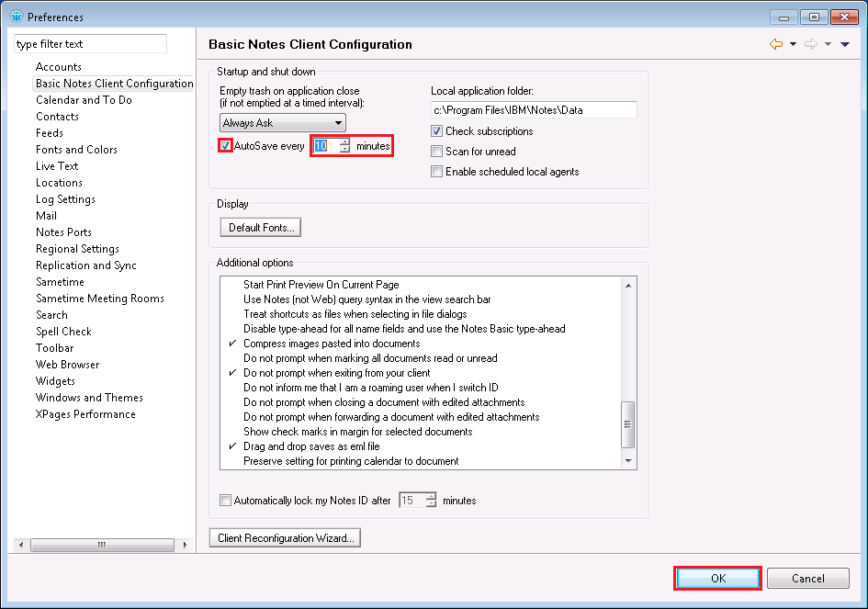
Task: Select Mail in the preferences list
Action: click(x=46, y=216)
